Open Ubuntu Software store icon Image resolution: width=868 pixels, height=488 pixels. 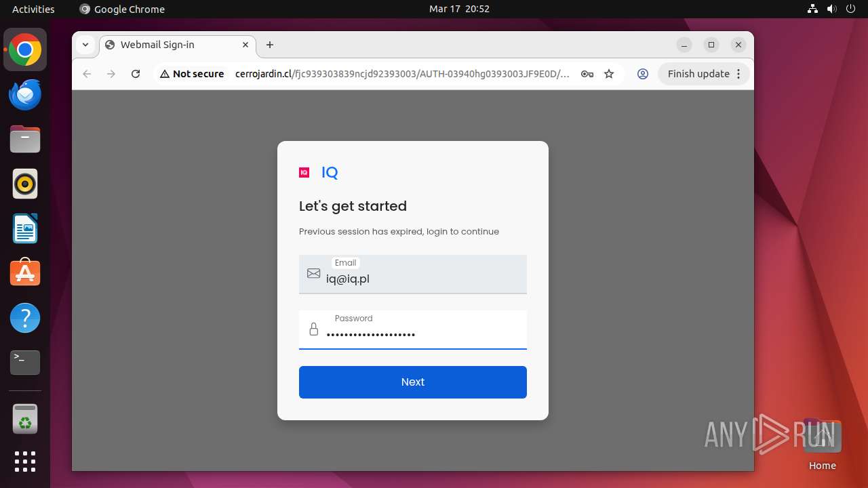(25, 273)
